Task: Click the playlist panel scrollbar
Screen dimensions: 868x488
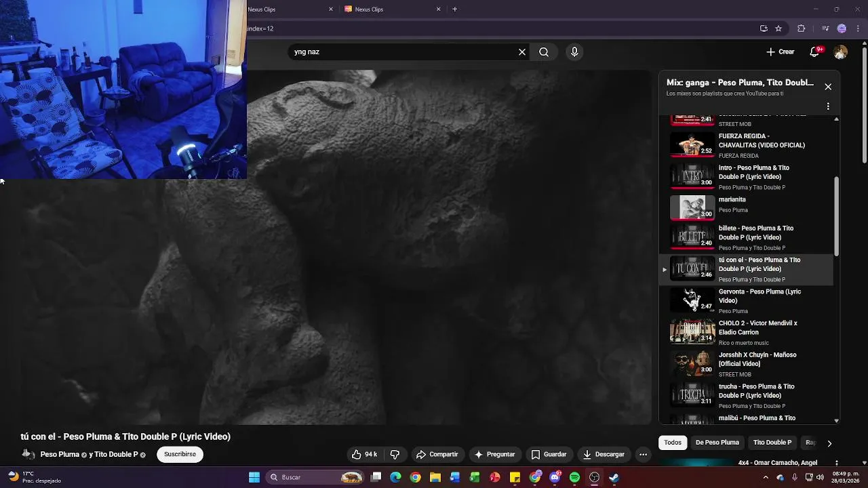Action: click(836, 217)
